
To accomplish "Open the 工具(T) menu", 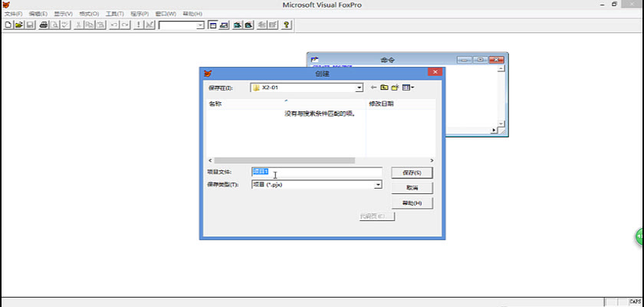I will coord(114,14).
